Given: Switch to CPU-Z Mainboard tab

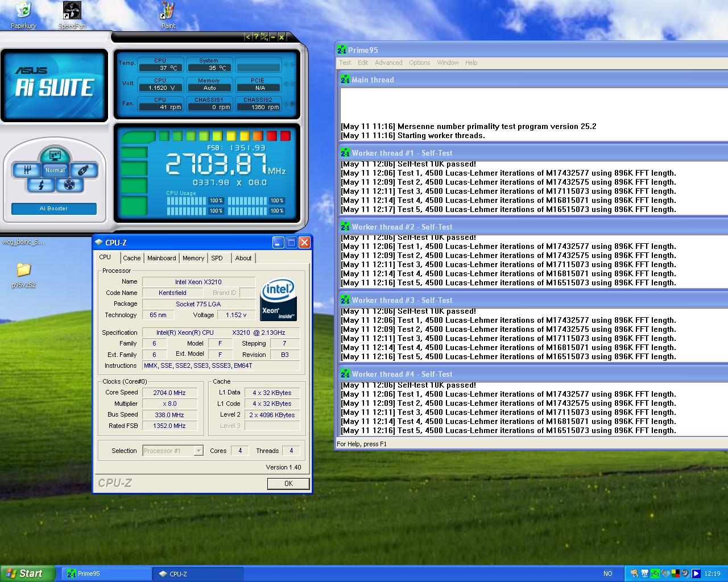Looking at the screenshot, I should click(162, 258).
